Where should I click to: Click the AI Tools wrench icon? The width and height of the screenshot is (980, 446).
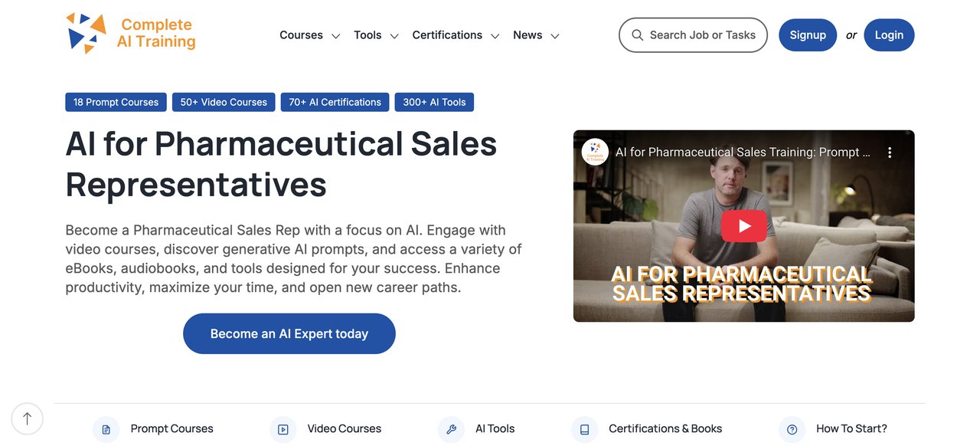(451, 429)
